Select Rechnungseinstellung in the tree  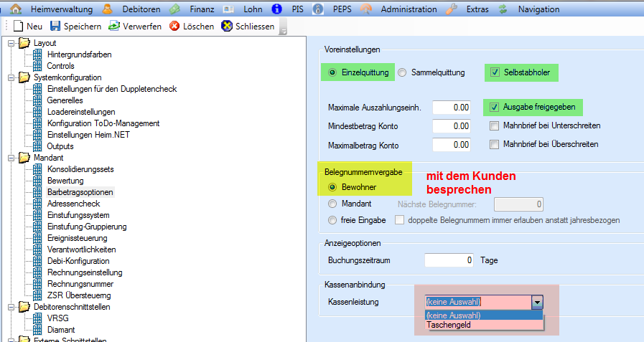click(x=85, y=272)
